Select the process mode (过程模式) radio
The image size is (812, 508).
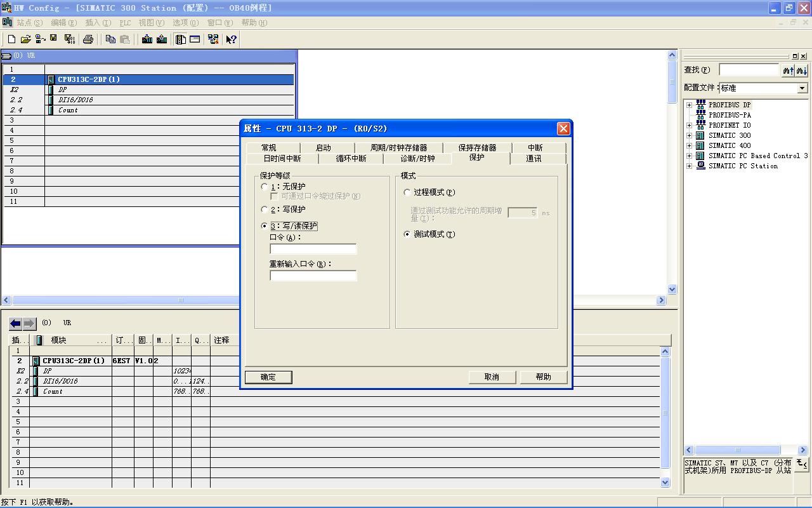[x=407, y=192]
